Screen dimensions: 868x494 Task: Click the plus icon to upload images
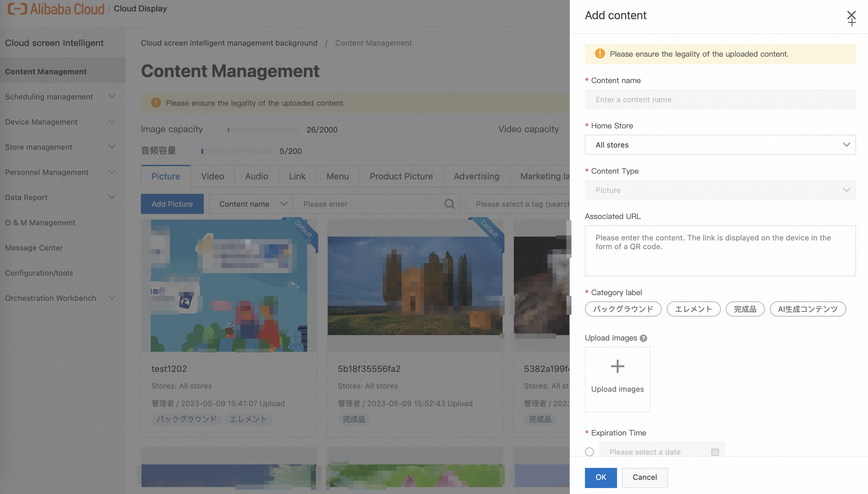point(617,367)
